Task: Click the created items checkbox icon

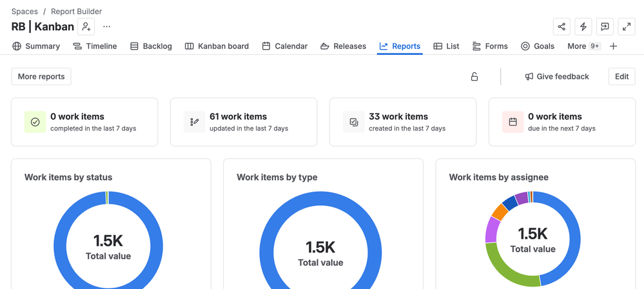Action: pyautogui.click(x=354, y=122)
